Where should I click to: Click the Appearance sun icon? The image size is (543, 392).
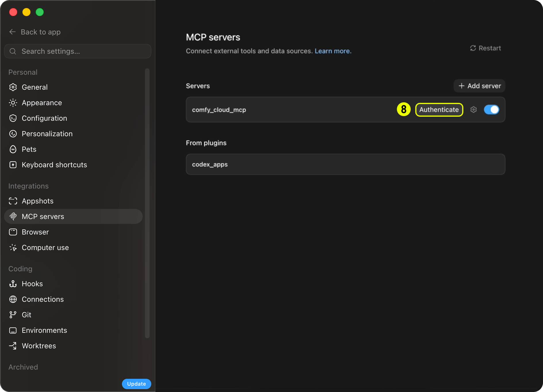pos(13,103)
